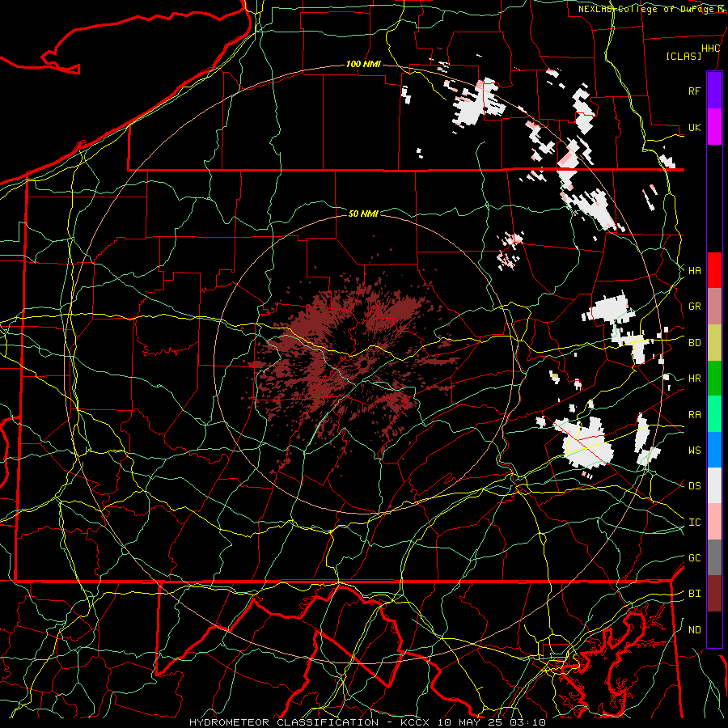Click the HHC product code label
This screenshot has height=728, width=728.
pyautogui.click(x=710, y=49)
